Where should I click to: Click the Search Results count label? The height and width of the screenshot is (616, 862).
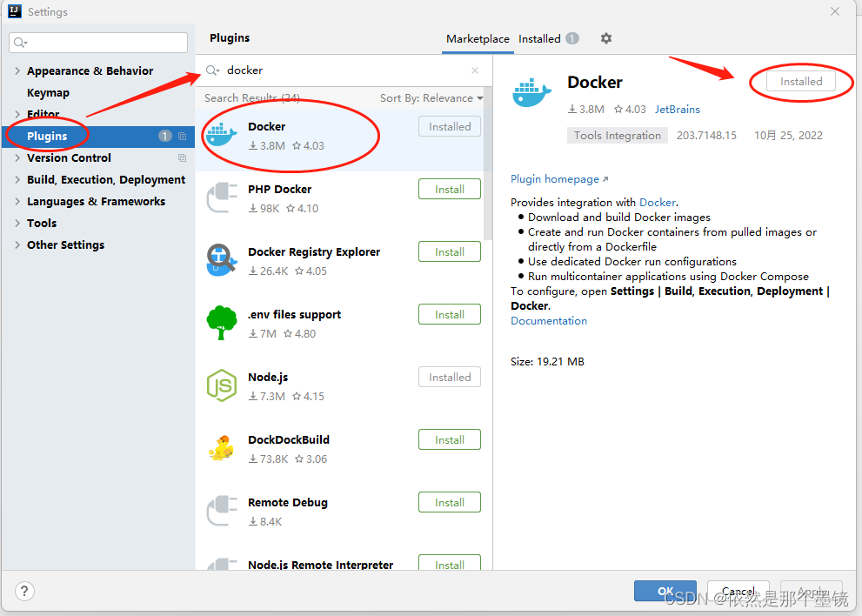252,98
